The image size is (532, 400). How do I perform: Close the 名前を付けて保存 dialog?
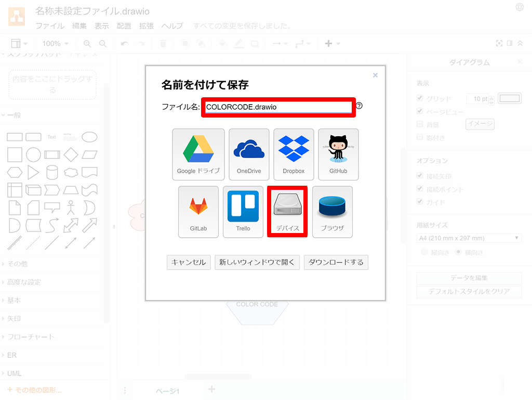click(x=375, y=75)
